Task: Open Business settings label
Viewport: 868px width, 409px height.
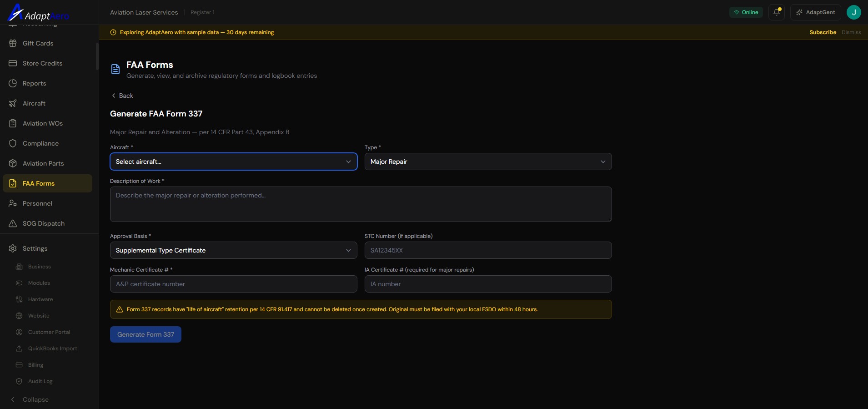Action: coord(40,267)
